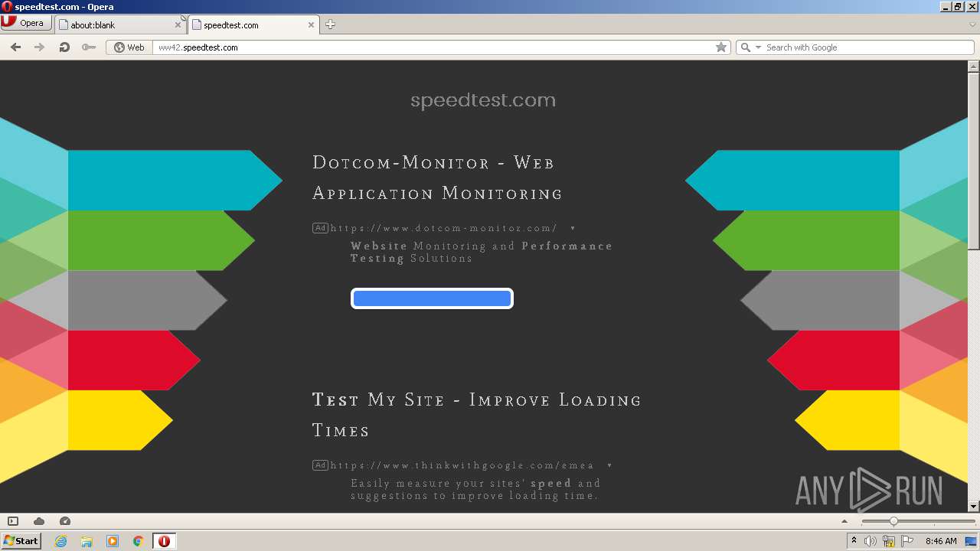Open the Opera menu button
The image size is (980, 551).
point(26,23)
